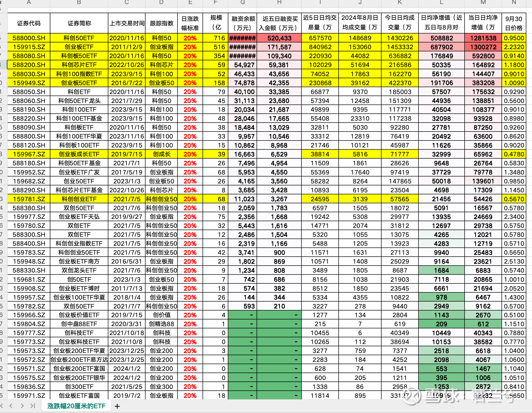Image resolution: width=532 pixels, height=413 pixels.
Task: Select the green cell with value 1684
Action: [x=442, y=270]
